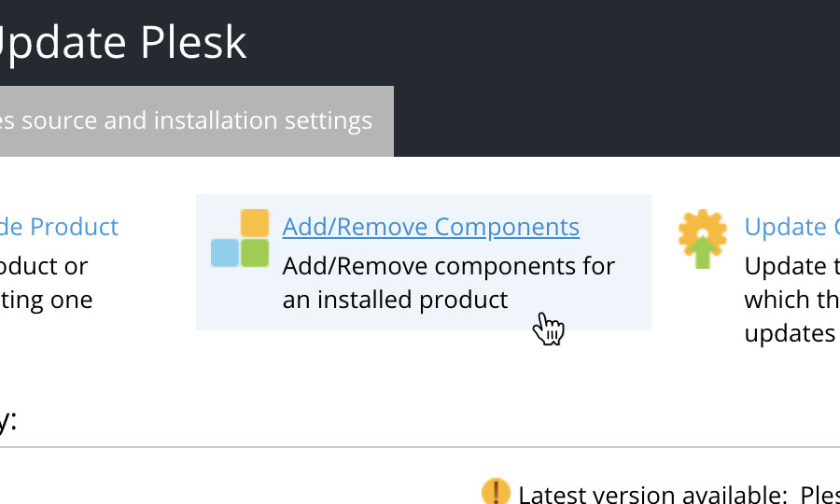
Task: Click the light blue square in components icon
Action: (x=224, y=253)
